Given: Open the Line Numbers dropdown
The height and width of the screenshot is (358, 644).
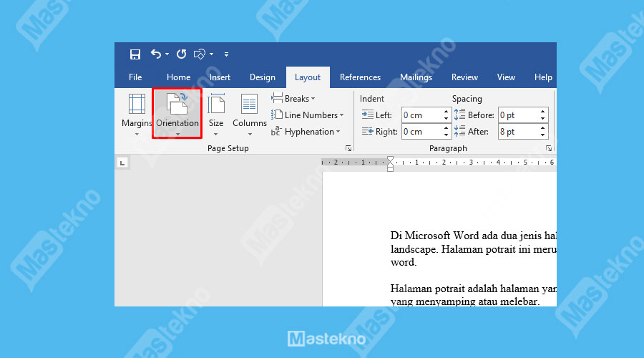Looking at the screenshot, I should coord(307,115).
